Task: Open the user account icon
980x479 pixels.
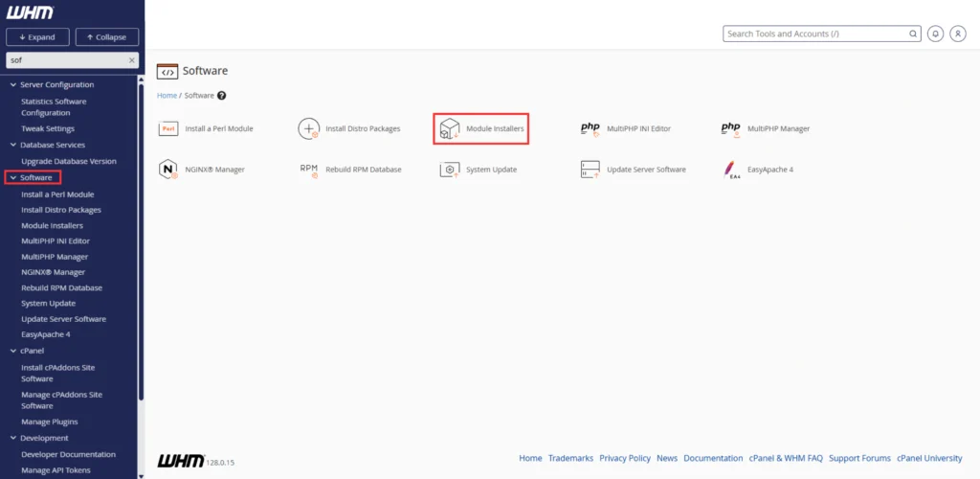Action: pos(958,34)
